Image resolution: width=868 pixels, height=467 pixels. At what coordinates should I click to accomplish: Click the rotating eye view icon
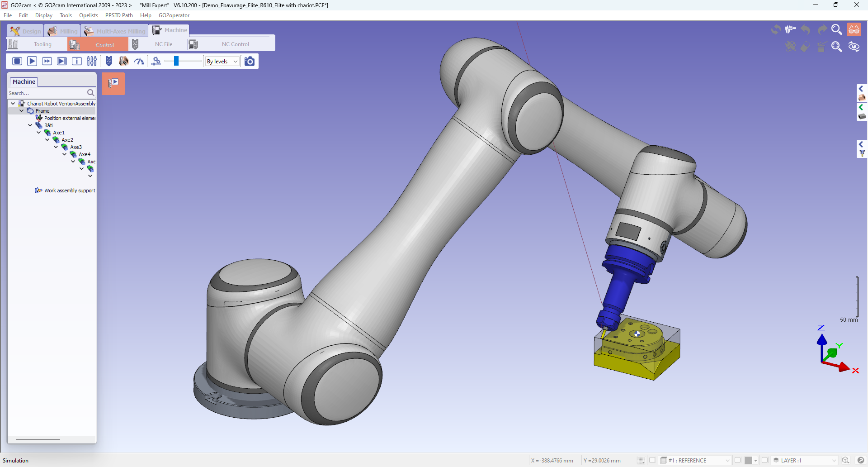tap(854, 47)
